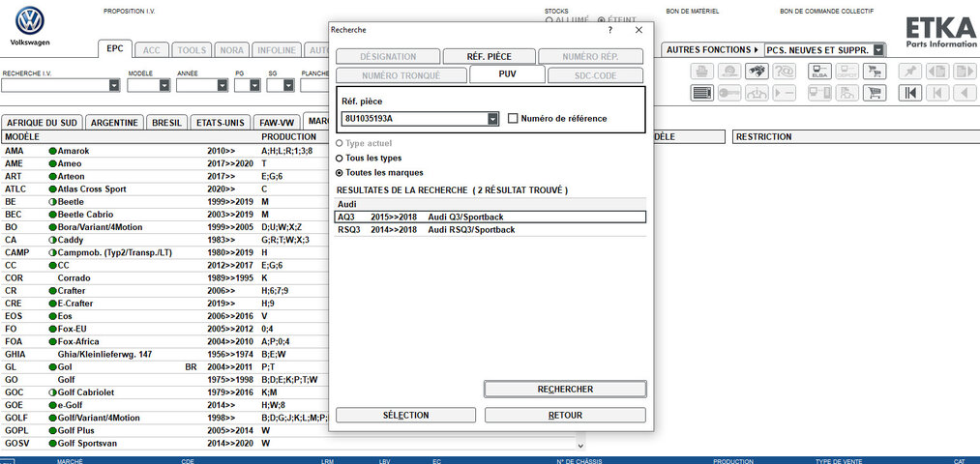Image resolution: width=980 pixels, height=464 pixels.
Task: Click the key icon
Action: (729, 93)
